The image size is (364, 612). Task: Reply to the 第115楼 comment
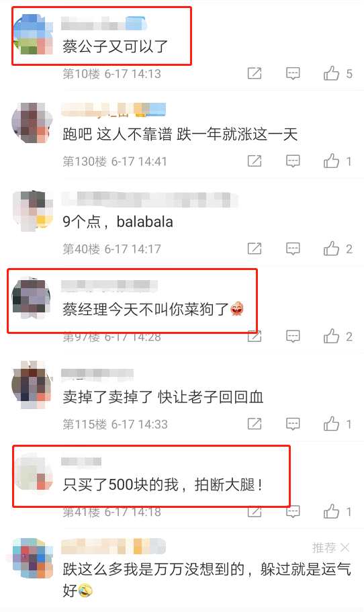(x=293, y=424)
